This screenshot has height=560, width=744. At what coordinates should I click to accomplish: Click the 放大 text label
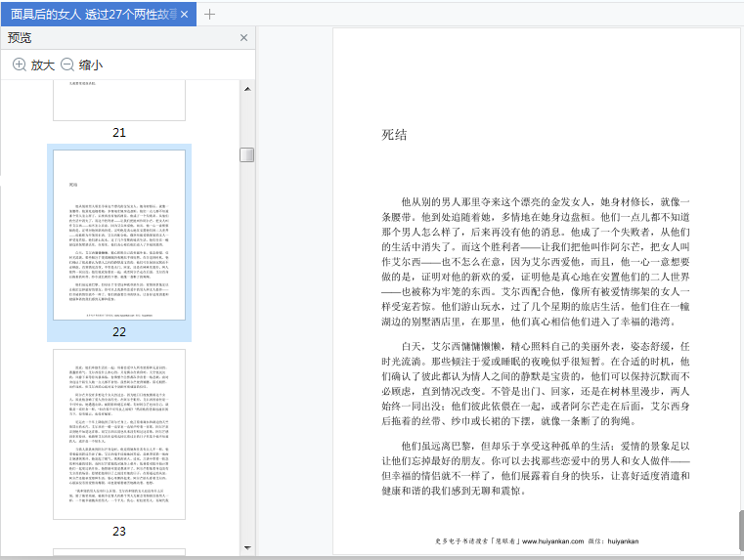43,65
